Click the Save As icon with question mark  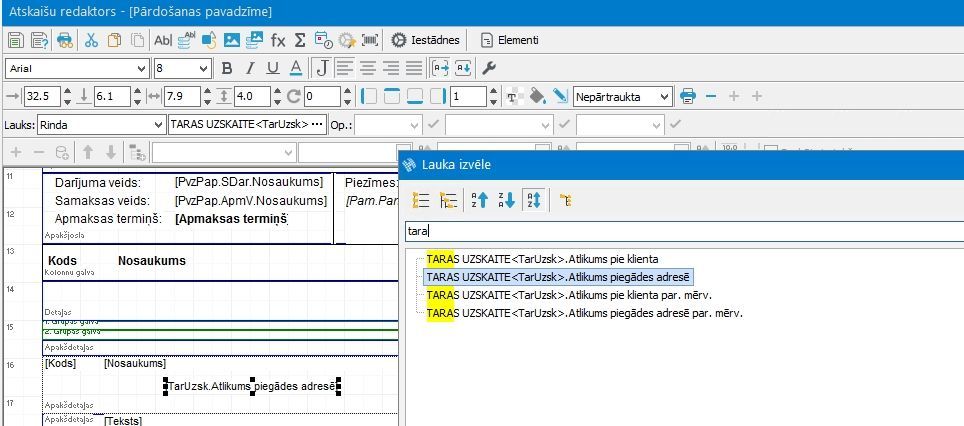pyautogui.click(x=40, y=41)
